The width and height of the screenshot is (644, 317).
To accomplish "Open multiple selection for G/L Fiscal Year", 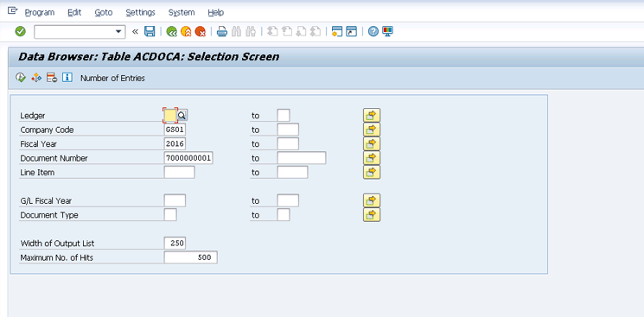I will click(372, 200).
